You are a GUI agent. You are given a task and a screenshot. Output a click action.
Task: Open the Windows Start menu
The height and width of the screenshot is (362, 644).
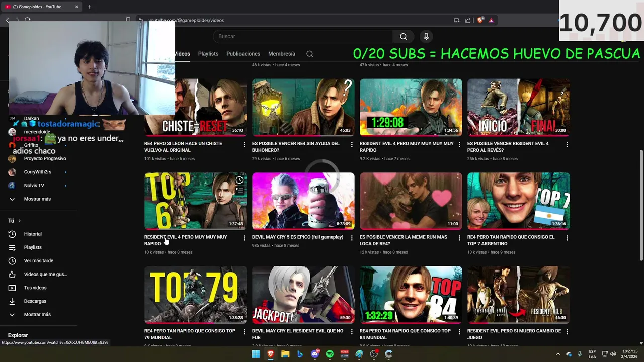(x=256, y=354)
